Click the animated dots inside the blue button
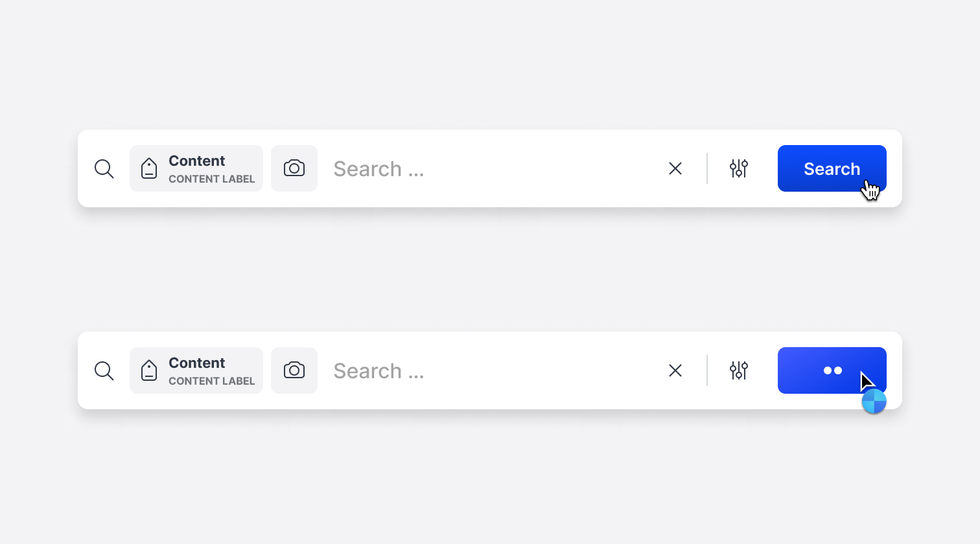 click(832, 370)
